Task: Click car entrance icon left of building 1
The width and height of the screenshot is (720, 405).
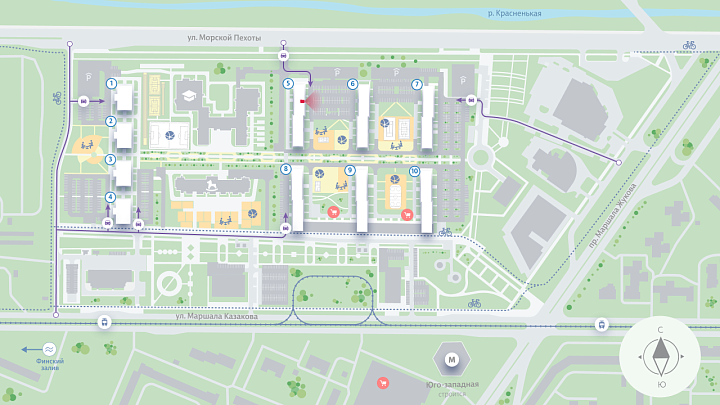Action: [84, 100]
